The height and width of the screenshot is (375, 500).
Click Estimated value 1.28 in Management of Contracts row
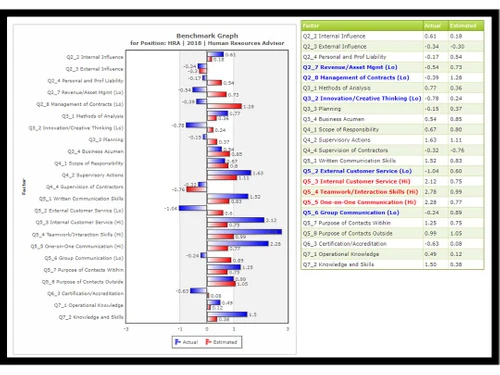coord(456,77)
